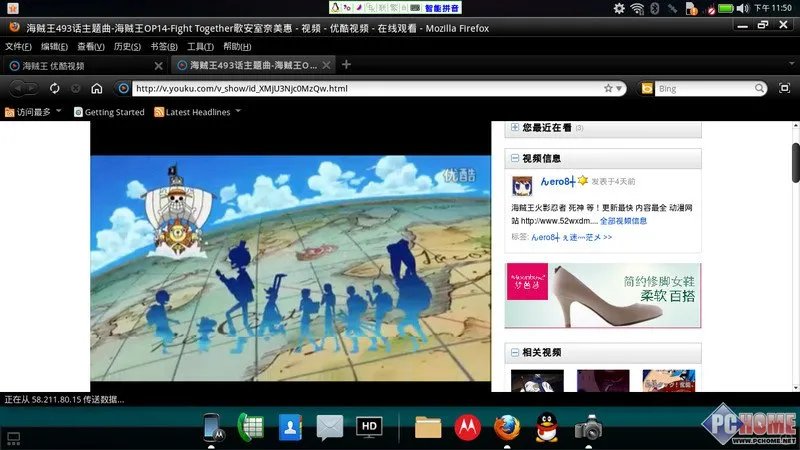Click the Bluetooth status icon
The image size is (800, 450).
click(x=655, y=8)
